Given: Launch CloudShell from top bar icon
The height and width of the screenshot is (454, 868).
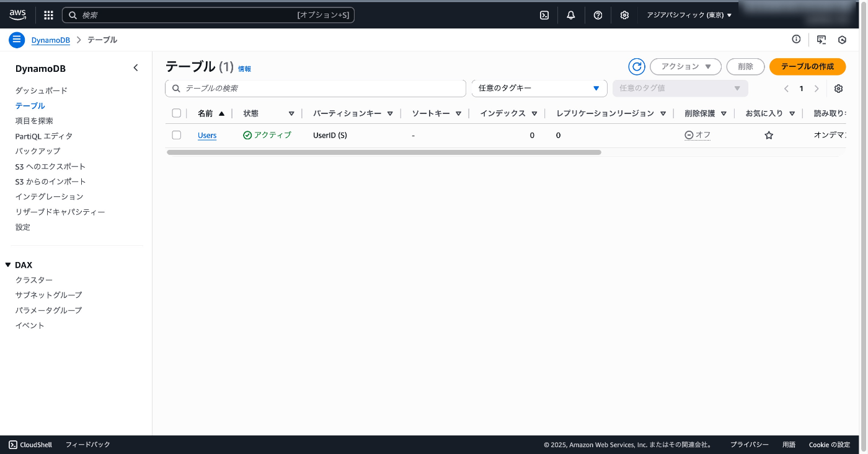Looking at the screenshot, I should pyautogui.click(x=544, y=15).
